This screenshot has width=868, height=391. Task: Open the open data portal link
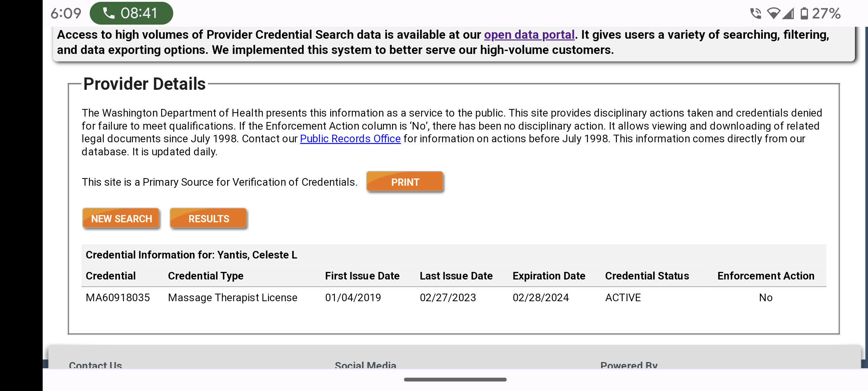pyautogui.click(x=529, y=35)
